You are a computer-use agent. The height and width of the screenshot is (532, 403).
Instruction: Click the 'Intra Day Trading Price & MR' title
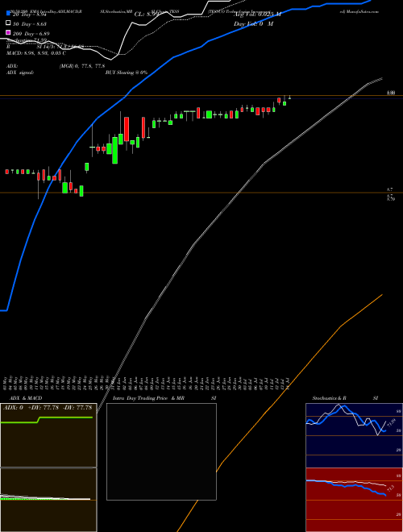(x=148, y=398)
